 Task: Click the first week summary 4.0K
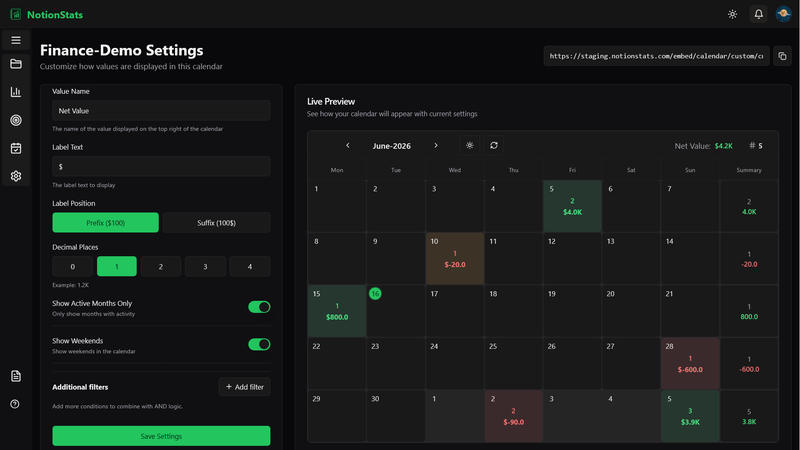pyautogui.click(x=748, y=212)
